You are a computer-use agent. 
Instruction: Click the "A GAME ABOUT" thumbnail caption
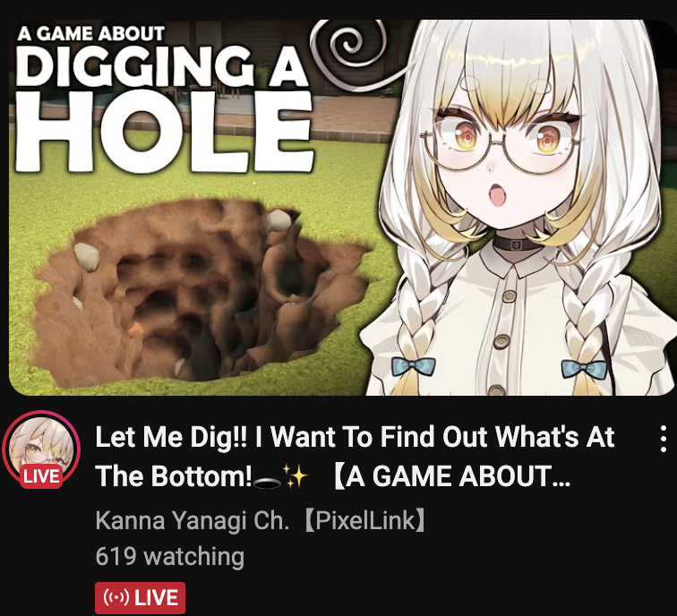tap(90, 34)
